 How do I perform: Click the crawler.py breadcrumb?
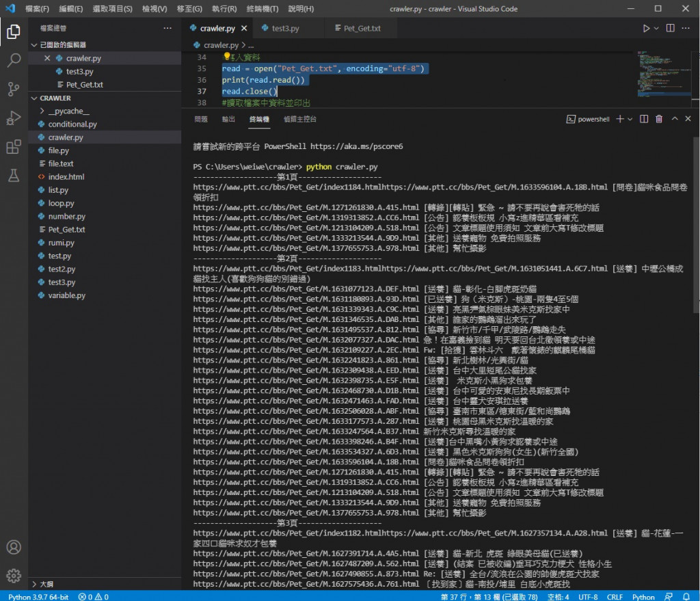click(x=216, y=45)
